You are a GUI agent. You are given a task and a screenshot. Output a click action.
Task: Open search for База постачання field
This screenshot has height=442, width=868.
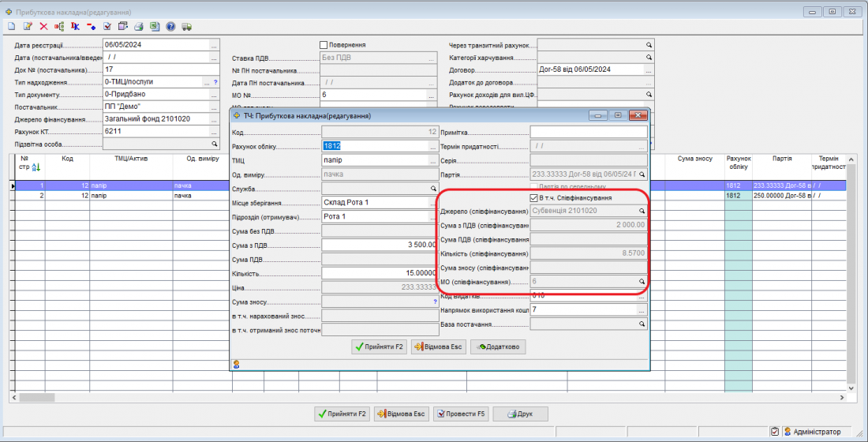point(642,324)
